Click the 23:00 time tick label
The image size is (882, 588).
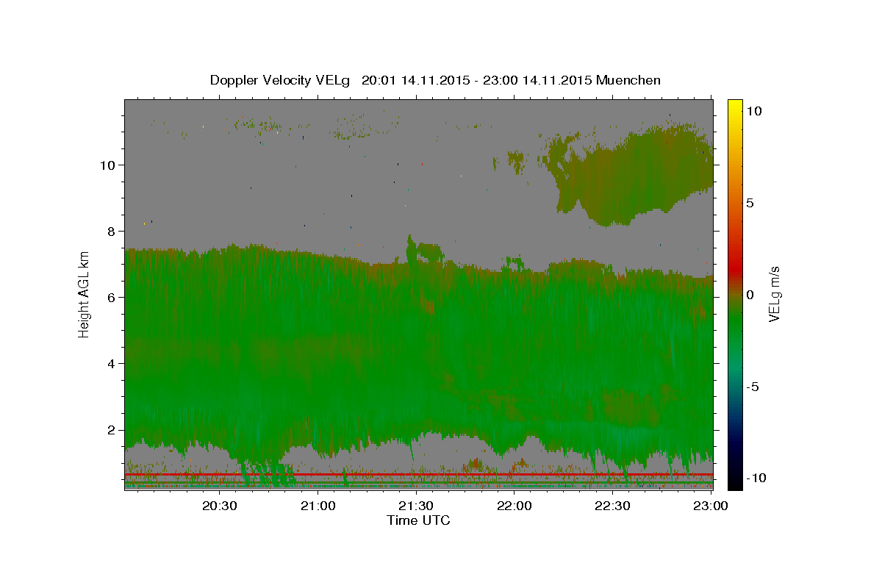point(710,506)
